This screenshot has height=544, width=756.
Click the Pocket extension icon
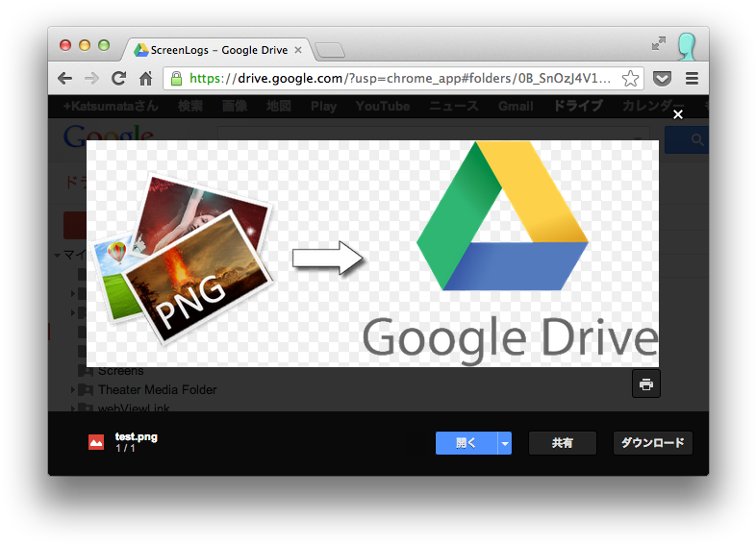pos(662,79)
